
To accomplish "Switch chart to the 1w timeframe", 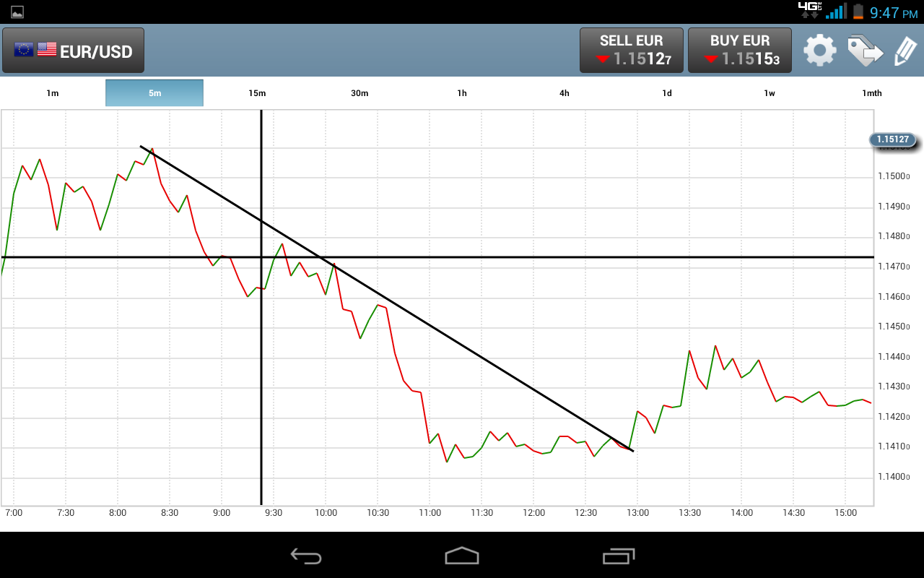I will [x=770, y=93].
